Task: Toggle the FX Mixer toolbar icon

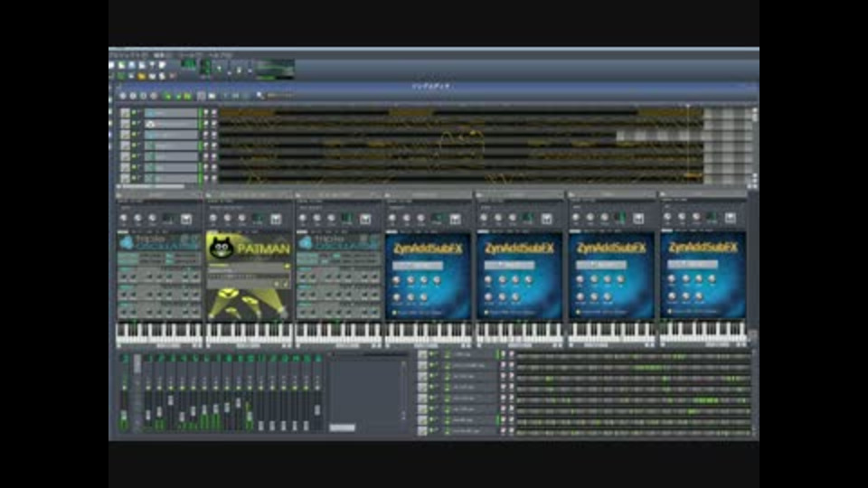Action: [152, 76]
